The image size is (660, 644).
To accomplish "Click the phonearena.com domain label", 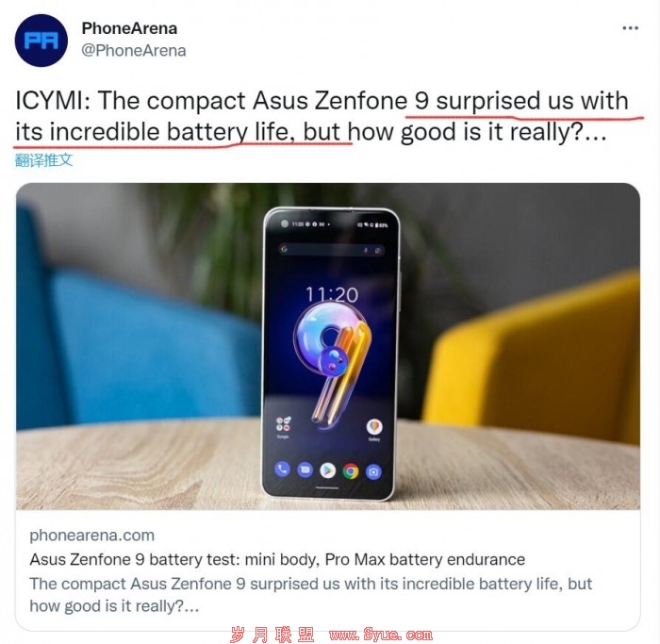I will coord(91,535).
